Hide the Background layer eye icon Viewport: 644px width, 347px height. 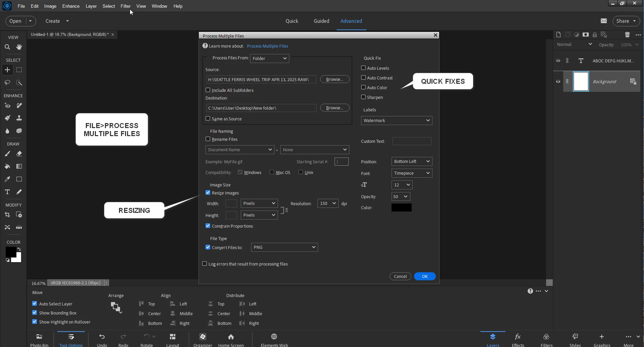[x=558, y=81]
